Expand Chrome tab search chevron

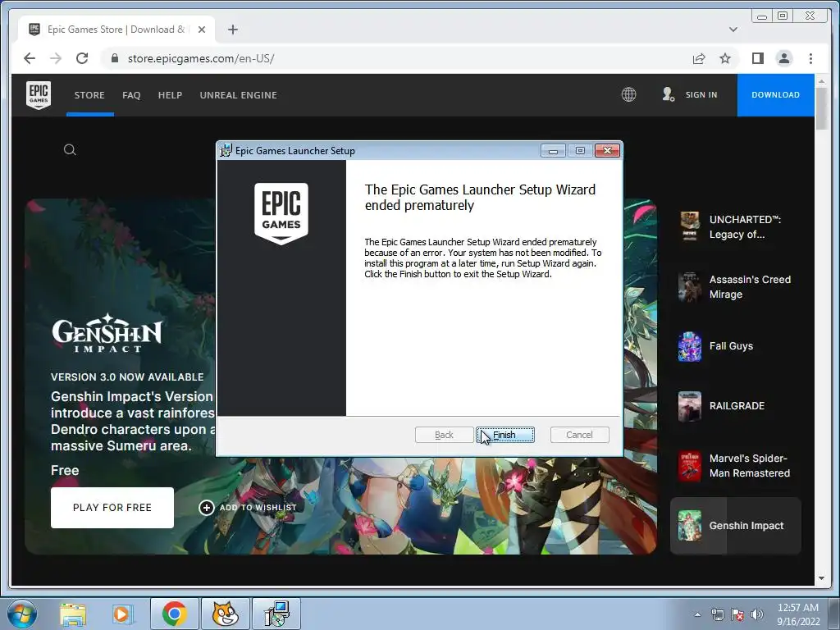click(x=733, y=30)
